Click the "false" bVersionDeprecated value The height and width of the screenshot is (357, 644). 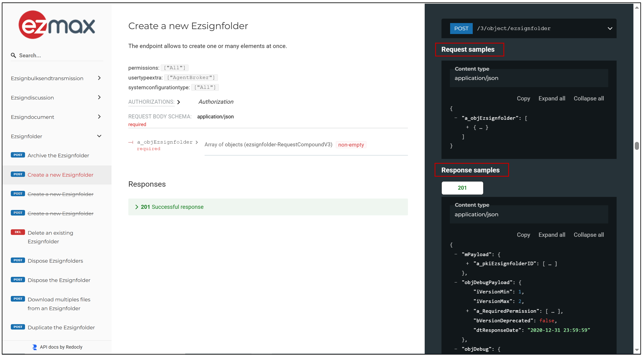point(547,321)
